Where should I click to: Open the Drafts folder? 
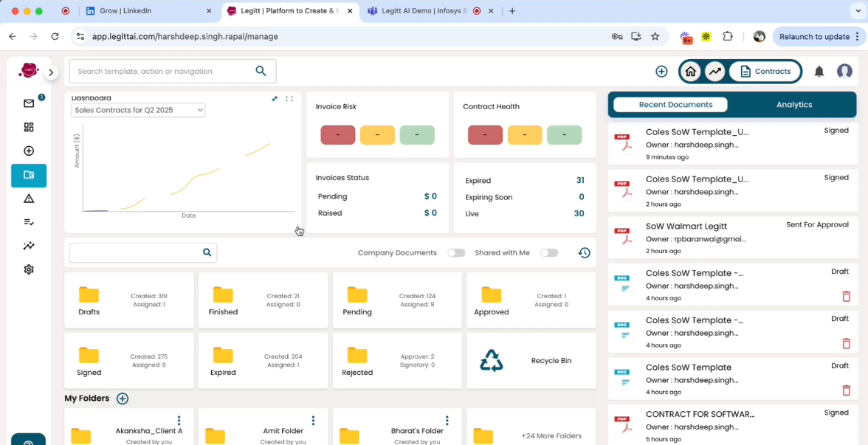129,300
